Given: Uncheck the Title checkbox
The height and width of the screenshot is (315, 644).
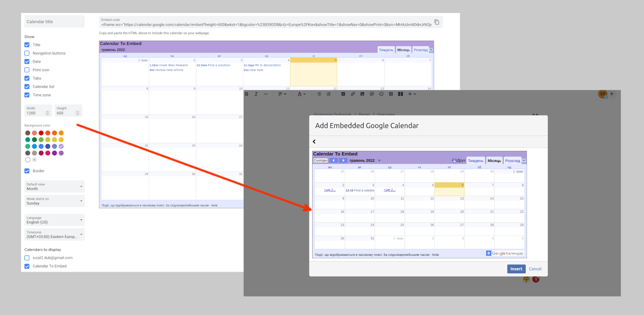Looking at the screenshot, I should coord(27,45).
